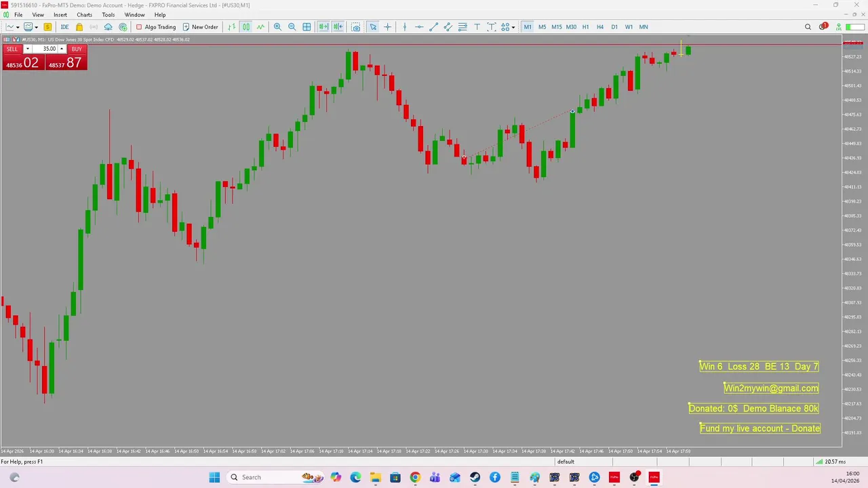The width and height of the screenshot is (868, 488).
Task: Open the IDE MetaEditor icon
Action: tap(64, 27)
